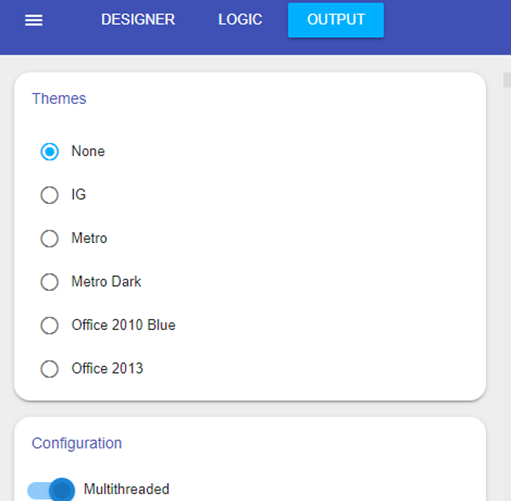Click the Configuration section heading
This screenshot has width=511, height=501.
(77, 443)
